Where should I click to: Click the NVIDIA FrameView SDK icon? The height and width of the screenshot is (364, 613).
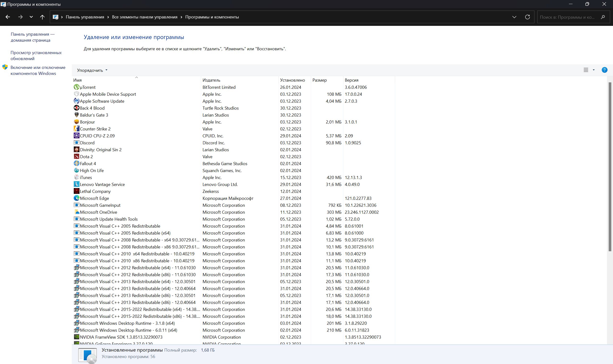[76, 337]
